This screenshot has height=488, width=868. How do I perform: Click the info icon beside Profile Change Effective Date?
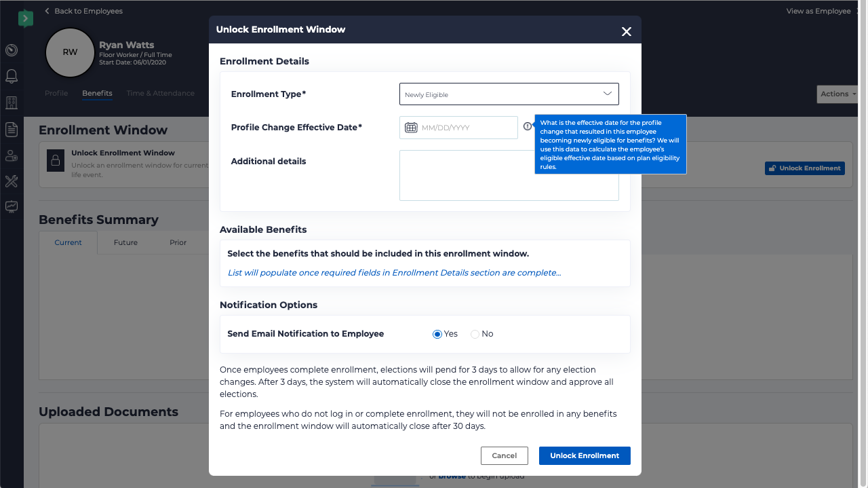tap(528, 126)
